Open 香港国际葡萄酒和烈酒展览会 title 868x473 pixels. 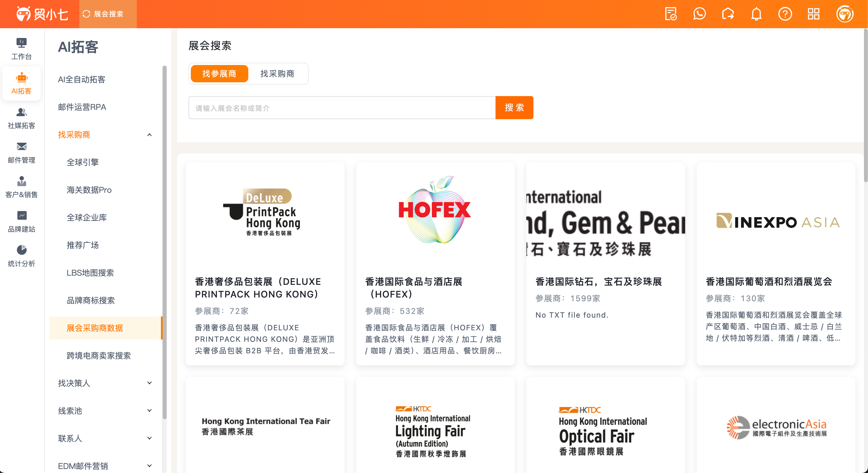(x=769, y=281)
